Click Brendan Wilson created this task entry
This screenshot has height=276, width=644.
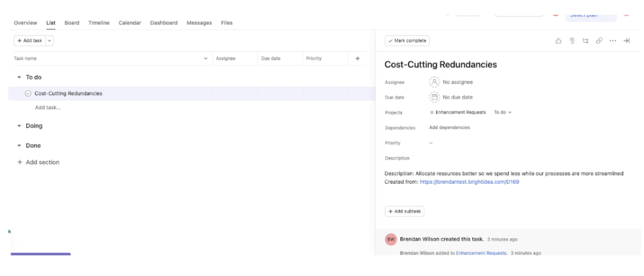tap(441, 239)
